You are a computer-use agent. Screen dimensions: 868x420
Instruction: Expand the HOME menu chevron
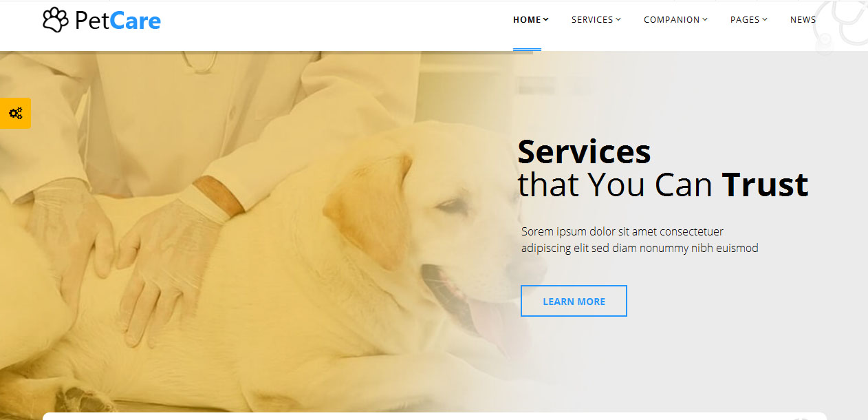[546, 19]
